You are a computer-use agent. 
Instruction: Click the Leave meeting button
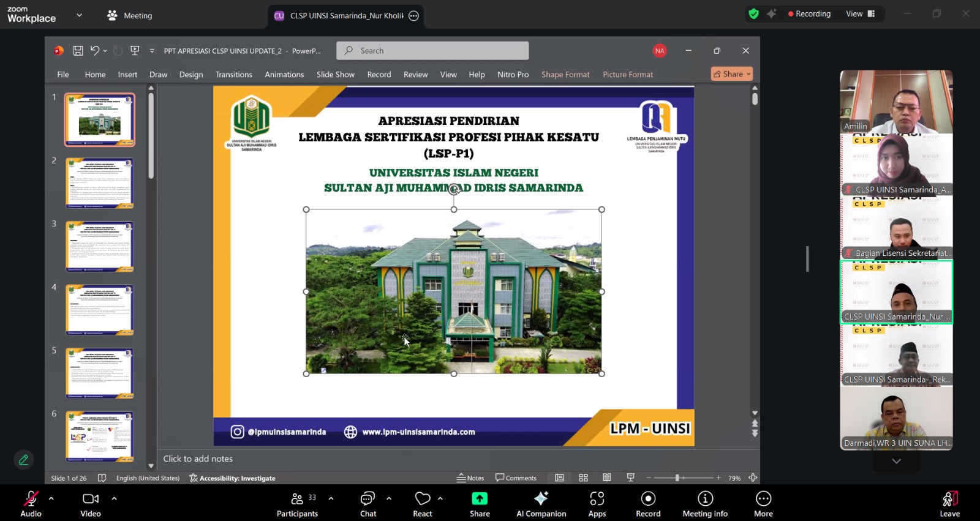pos(949,503)
